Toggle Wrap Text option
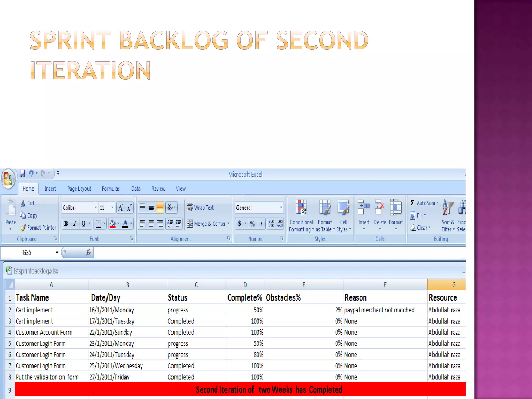532x399 pixels. tap(200, 208)
